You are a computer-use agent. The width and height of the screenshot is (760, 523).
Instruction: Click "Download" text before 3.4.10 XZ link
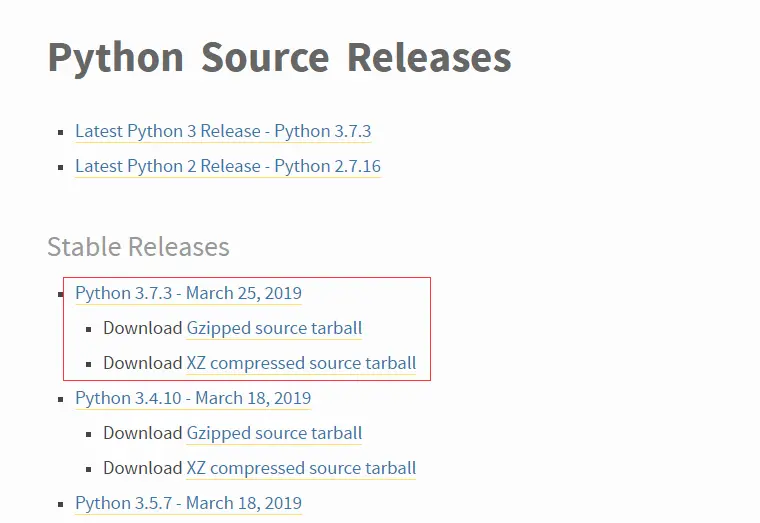click(142, 468)
